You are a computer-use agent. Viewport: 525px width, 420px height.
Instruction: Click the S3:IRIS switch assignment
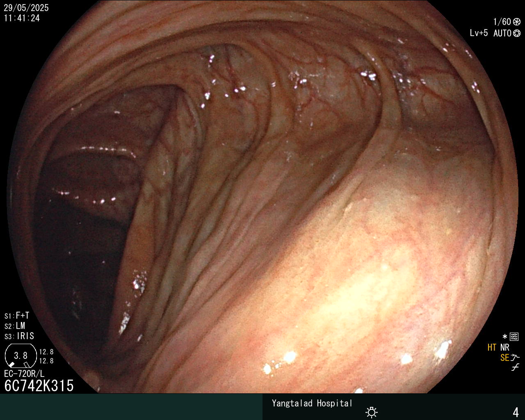pyautogui.click(x=19, y=336)
